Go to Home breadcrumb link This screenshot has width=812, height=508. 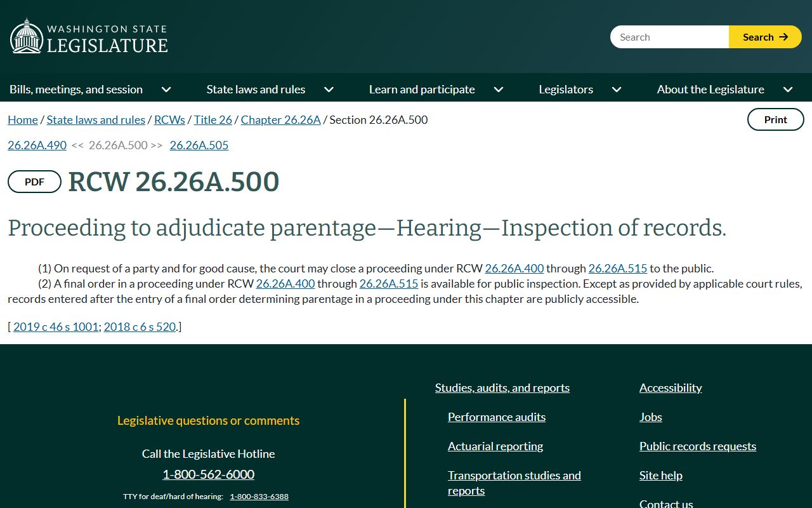click(23, 119)
